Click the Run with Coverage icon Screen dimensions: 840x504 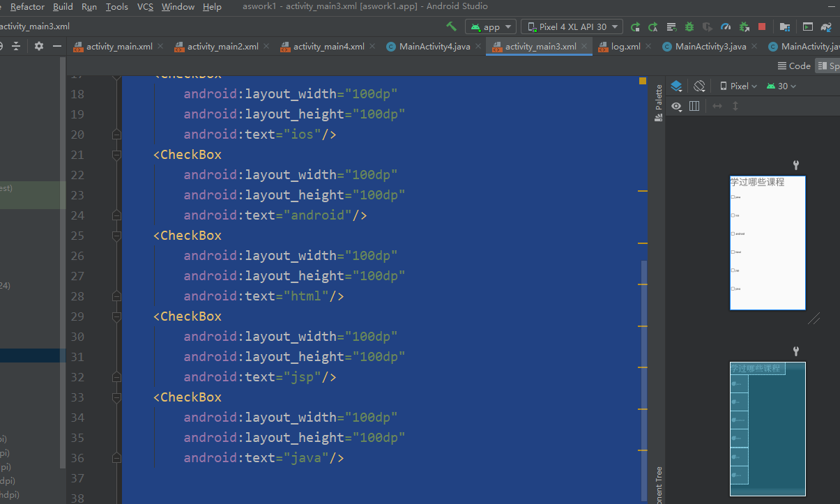pos(708,26)
